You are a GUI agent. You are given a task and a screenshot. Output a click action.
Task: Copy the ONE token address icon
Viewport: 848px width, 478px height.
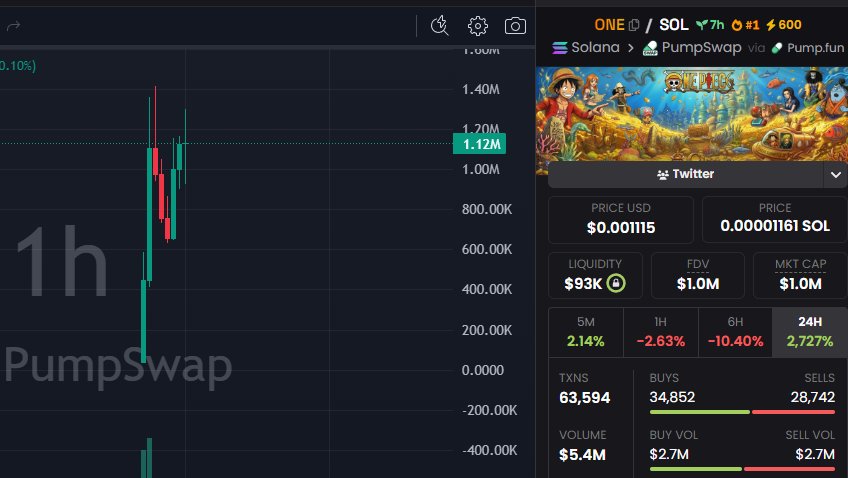pos(634,25)
